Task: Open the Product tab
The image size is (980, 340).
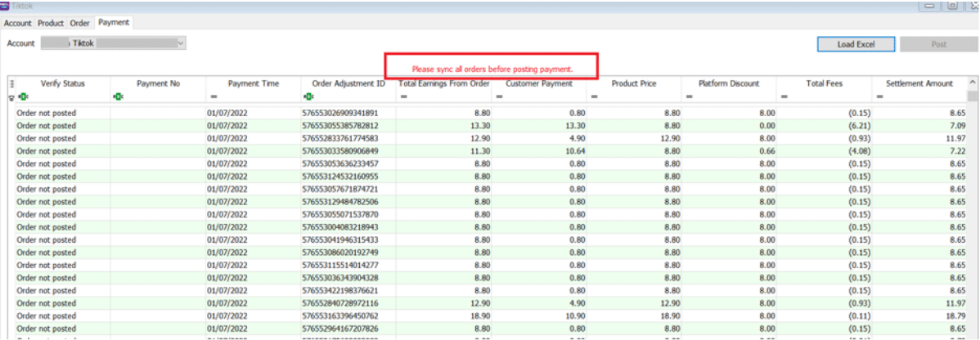Action: [51, 23]
